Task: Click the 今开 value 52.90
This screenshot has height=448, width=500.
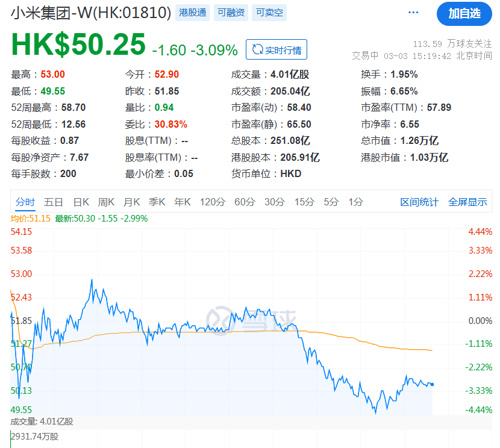Action: point(167,74)
